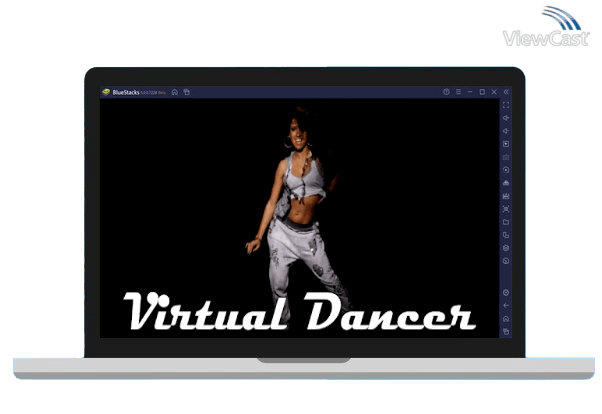This screenshot has height=414, width=602.
Task: Click the play-in-box media icon in sidebar
Action: (x=506, y=144)
